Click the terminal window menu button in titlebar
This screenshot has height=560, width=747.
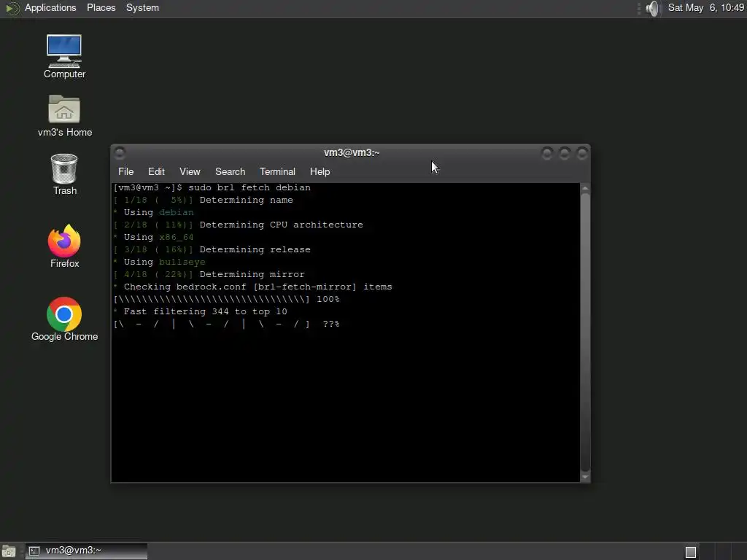click(120, 153)
